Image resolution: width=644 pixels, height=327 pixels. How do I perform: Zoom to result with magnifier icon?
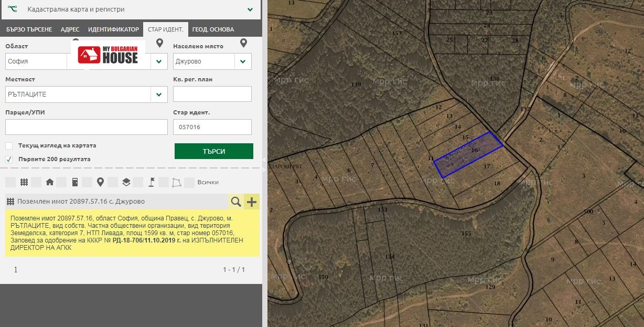pos(236,202)
